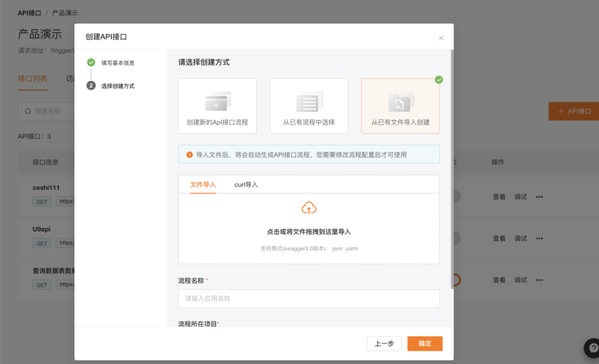The width and height of the screenshot is (599, 364).
Task: Open more options for ceshi111 row
Action: pyautogui.click(x=540, y=197)
